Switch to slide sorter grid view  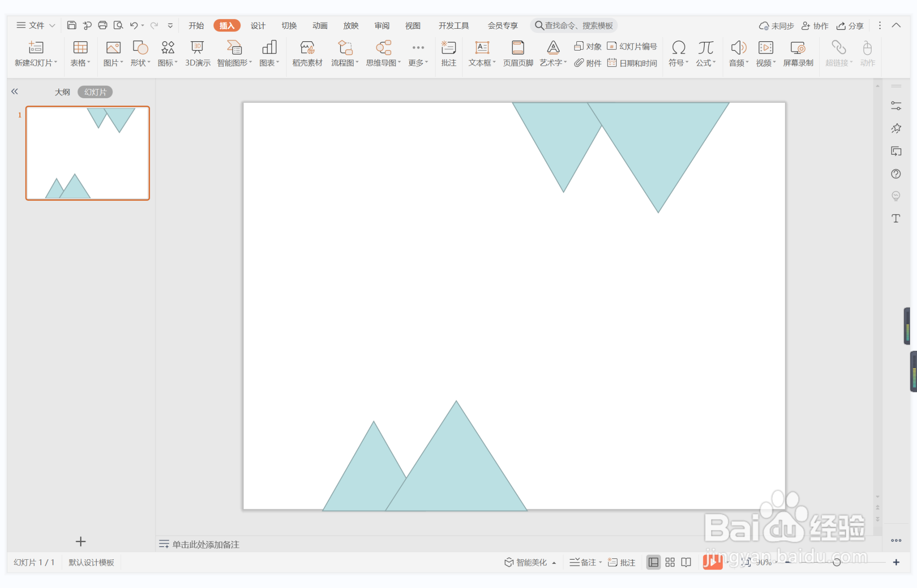click(x=670, y=562)
